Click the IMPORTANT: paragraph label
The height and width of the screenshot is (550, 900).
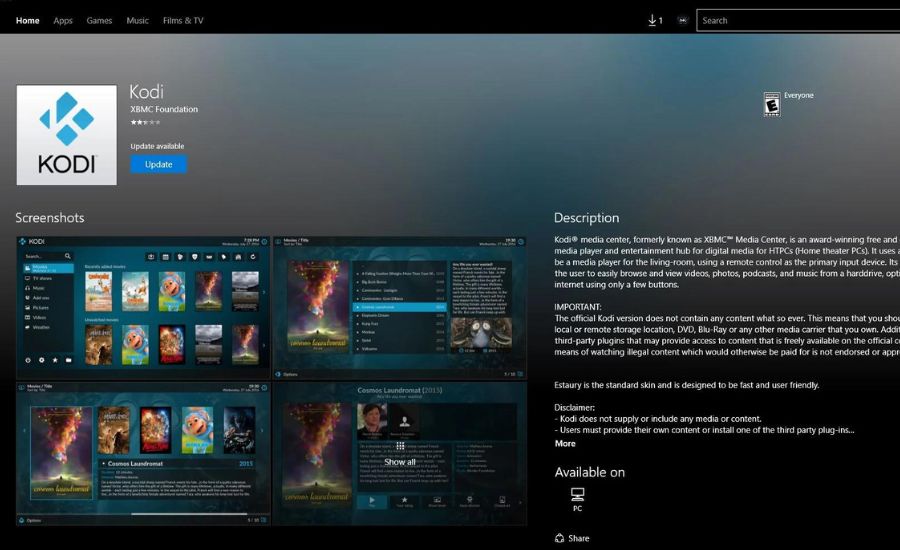tap(577, 307)
